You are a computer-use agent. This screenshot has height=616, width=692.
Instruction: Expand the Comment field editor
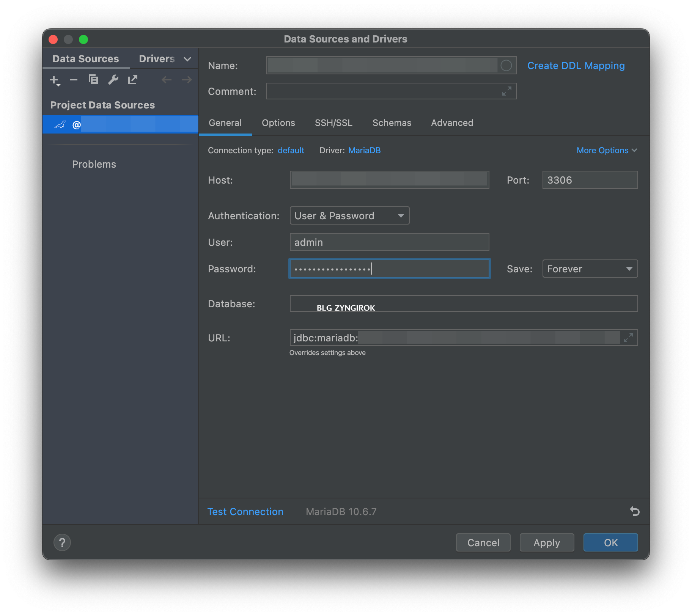tap(506, 91)
